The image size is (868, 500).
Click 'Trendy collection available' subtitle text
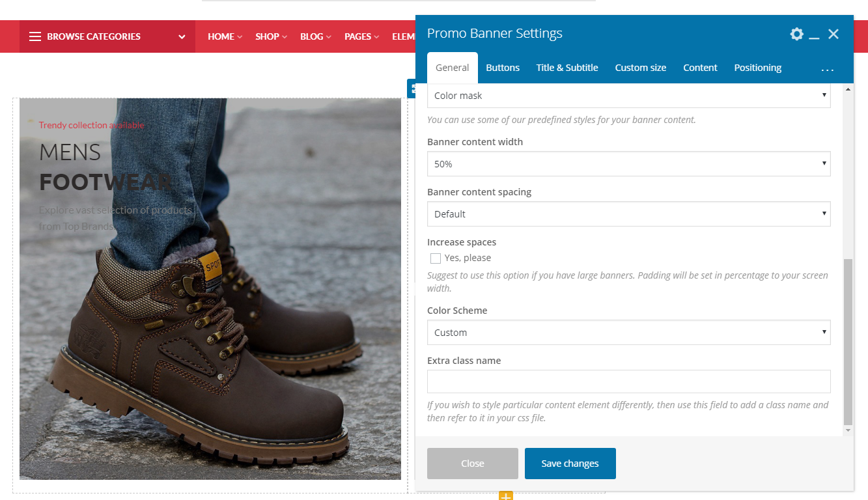[92, 125]
